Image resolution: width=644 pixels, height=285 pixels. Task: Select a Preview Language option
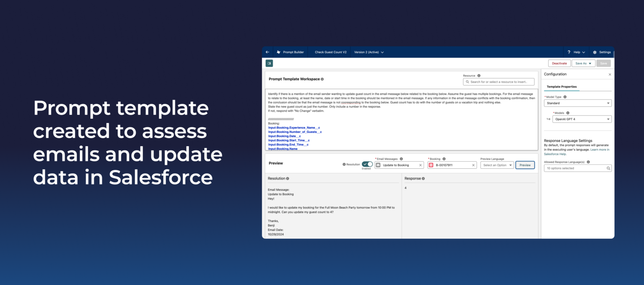[497, 165]
